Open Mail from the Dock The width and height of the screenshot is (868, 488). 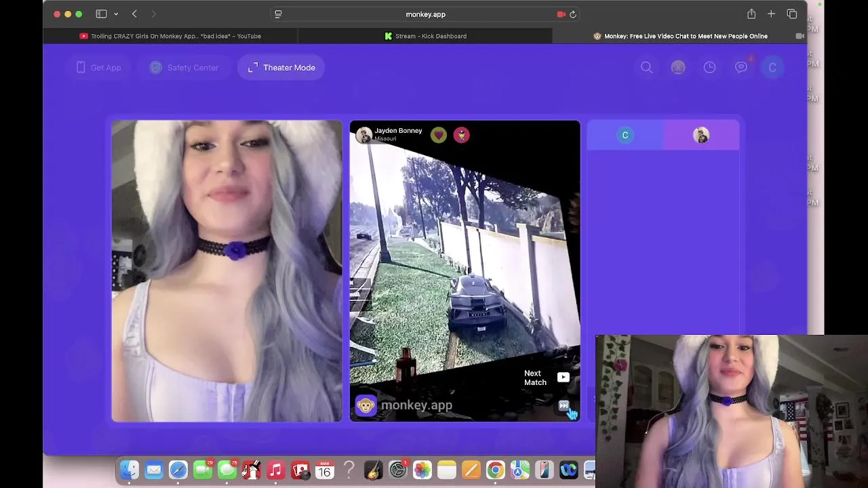pos(154,470)
